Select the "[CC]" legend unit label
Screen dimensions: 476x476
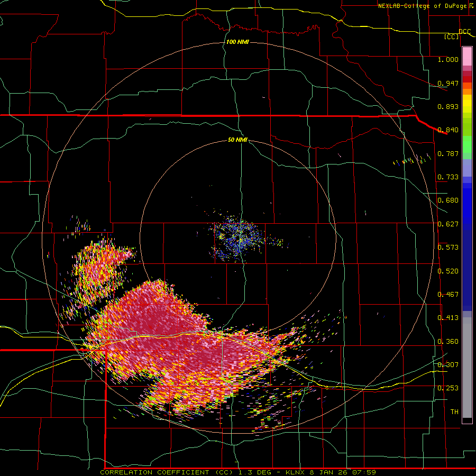452,36
